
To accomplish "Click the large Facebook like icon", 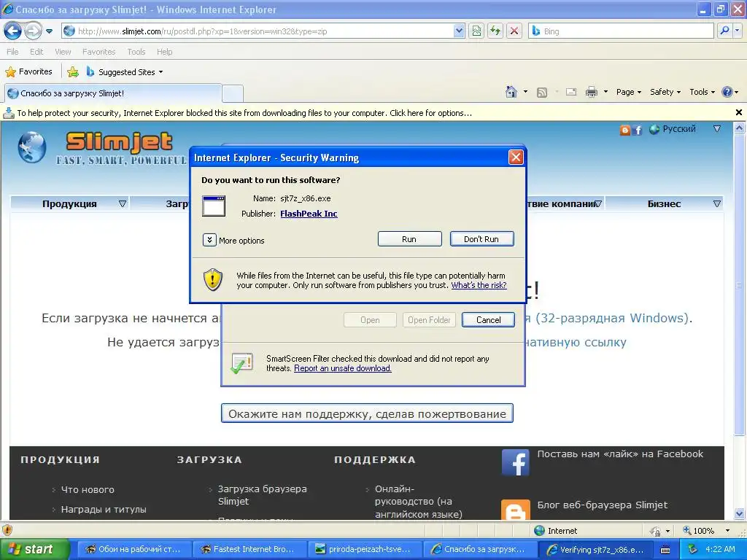I will click(x=516, y=462).
